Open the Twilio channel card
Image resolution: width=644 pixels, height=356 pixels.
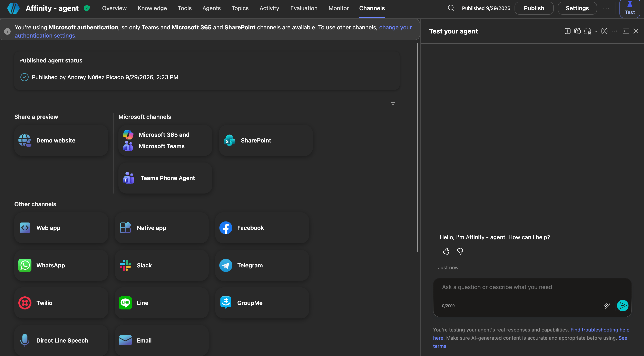(61, 303)
